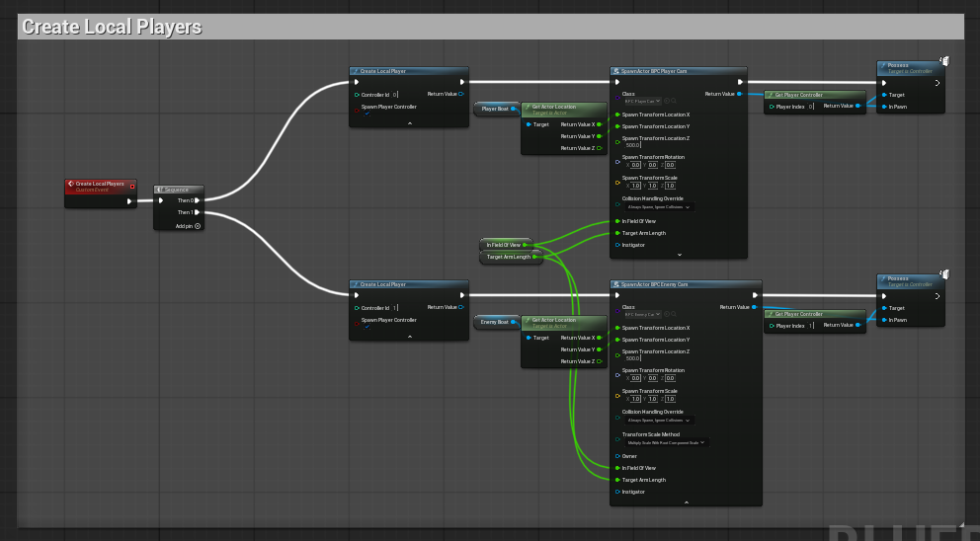The height and width of the screenshot is (541, 980).
Task: Select the Create Local Players comment box title
Action: tap(112, 27)
